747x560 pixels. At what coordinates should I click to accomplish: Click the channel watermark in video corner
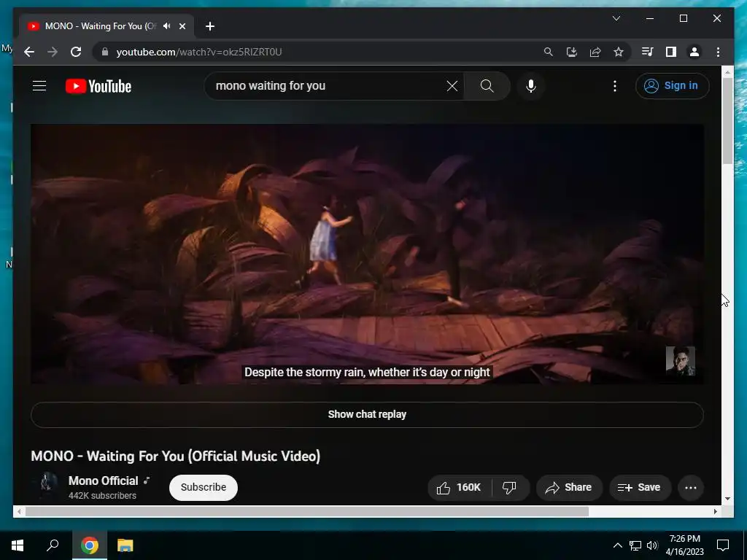(x=680, y=360)
